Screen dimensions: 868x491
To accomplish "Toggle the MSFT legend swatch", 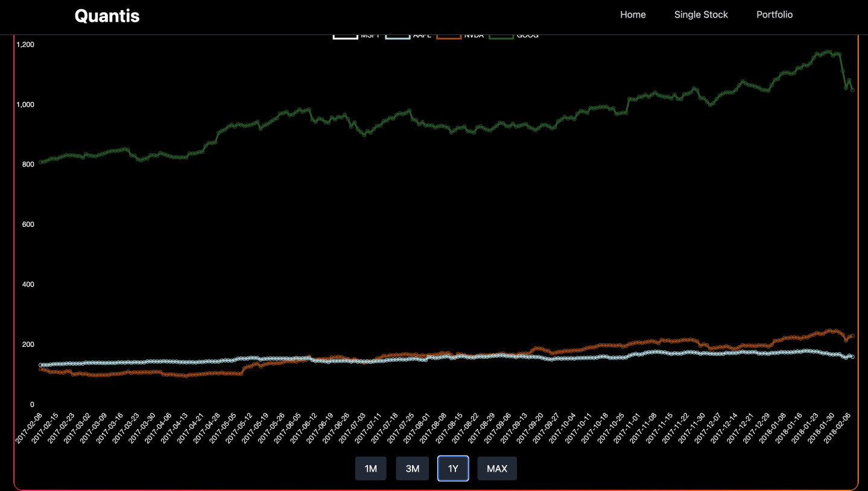I will 345,36.
